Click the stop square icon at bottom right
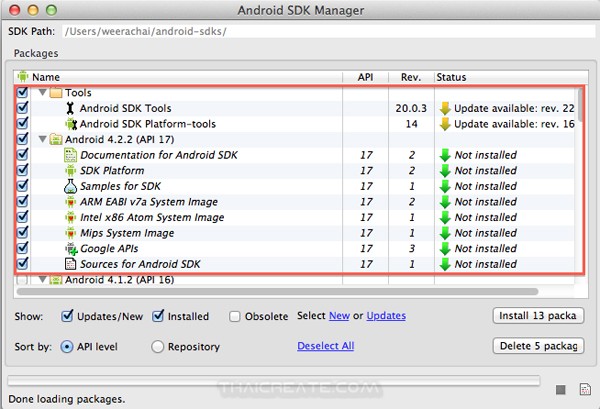The image size is (600, 409). click(x=561, y=390)
